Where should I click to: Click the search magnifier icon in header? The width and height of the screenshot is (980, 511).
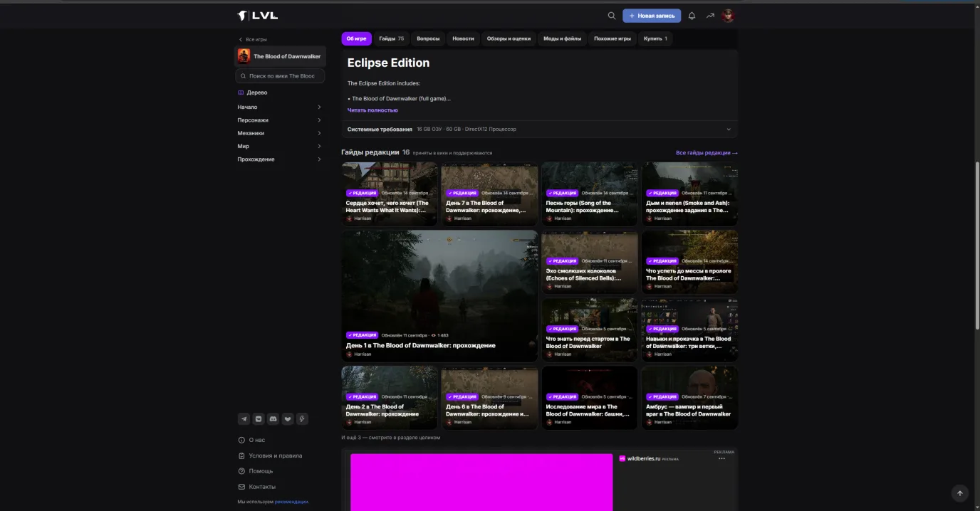[x=611, y=16]
